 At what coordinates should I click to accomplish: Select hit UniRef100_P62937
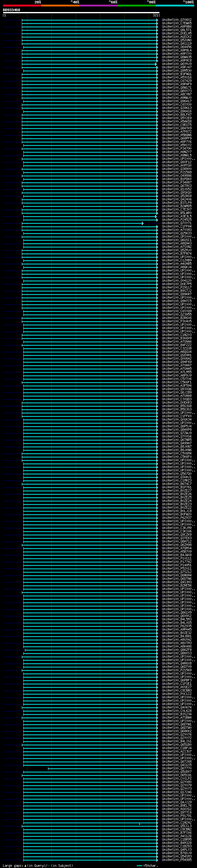pos(177,518)
